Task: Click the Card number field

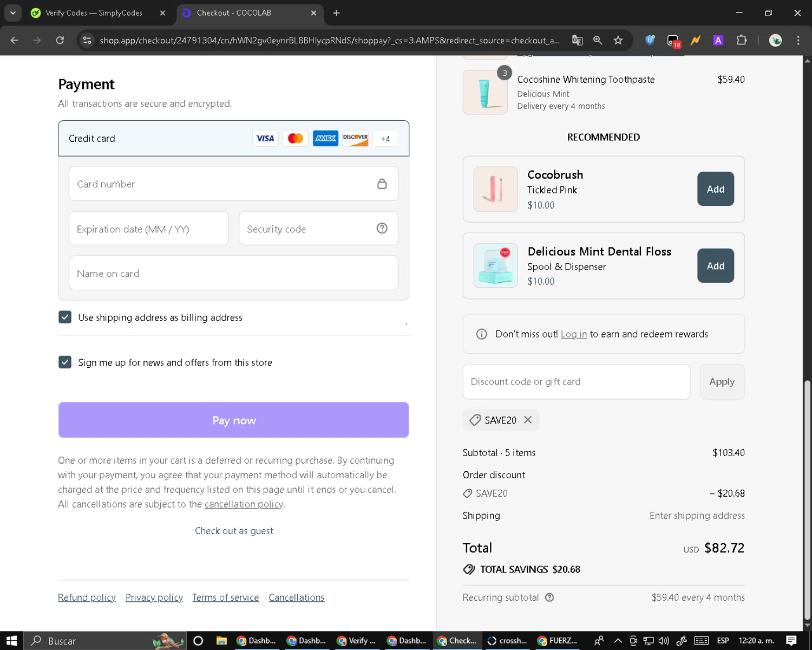Action: click(x=233, y=184)
